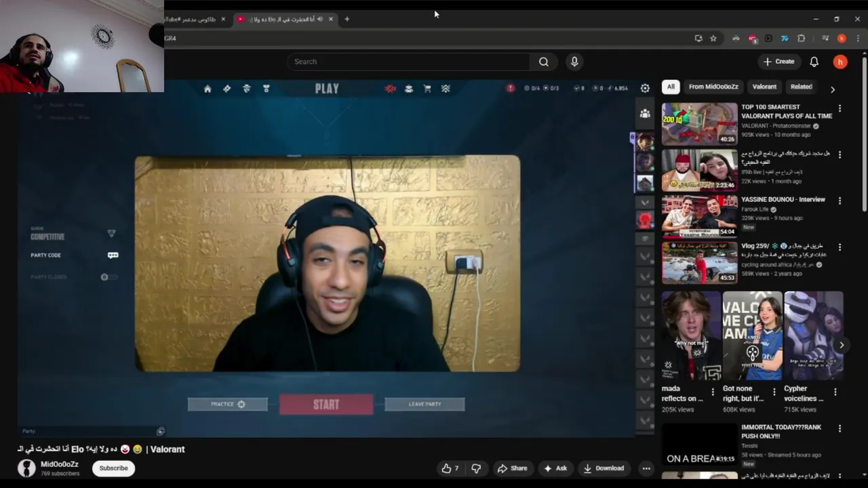The height and width of the screenshot is (488, 868).
Task: Switch to the active Elo Valorant tab
Action: 285,19
